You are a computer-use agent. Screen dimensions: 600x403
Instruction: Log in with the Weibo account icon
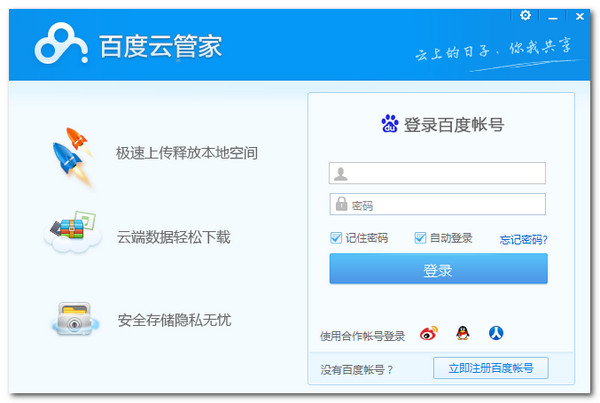click(429, 333)
